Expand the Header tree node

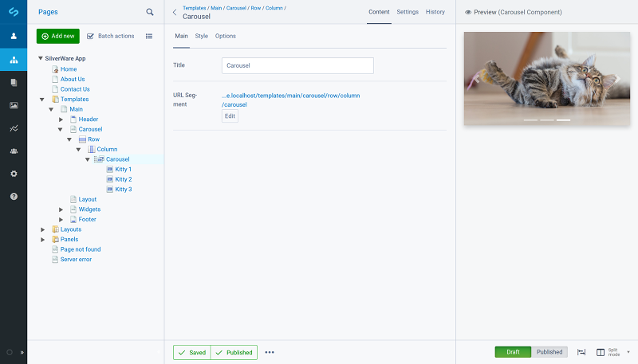tap(61, 119)
